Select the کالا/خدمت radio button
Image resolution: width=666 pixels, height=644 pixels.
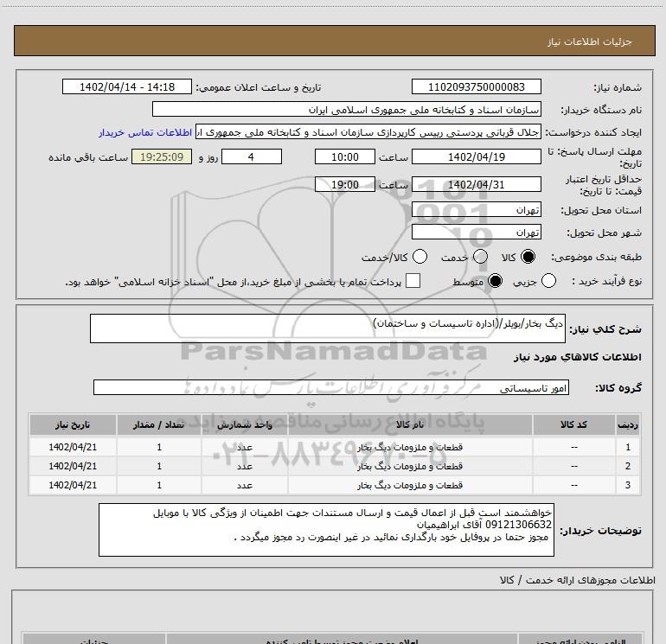pyautogui.click(x=419, y=257)
